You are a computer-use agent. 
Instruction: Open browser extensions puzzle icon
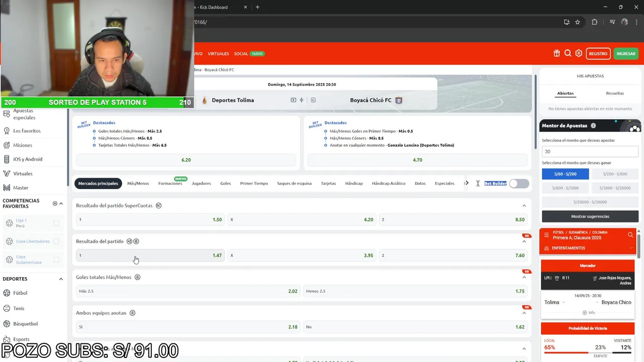pos(594,22)
